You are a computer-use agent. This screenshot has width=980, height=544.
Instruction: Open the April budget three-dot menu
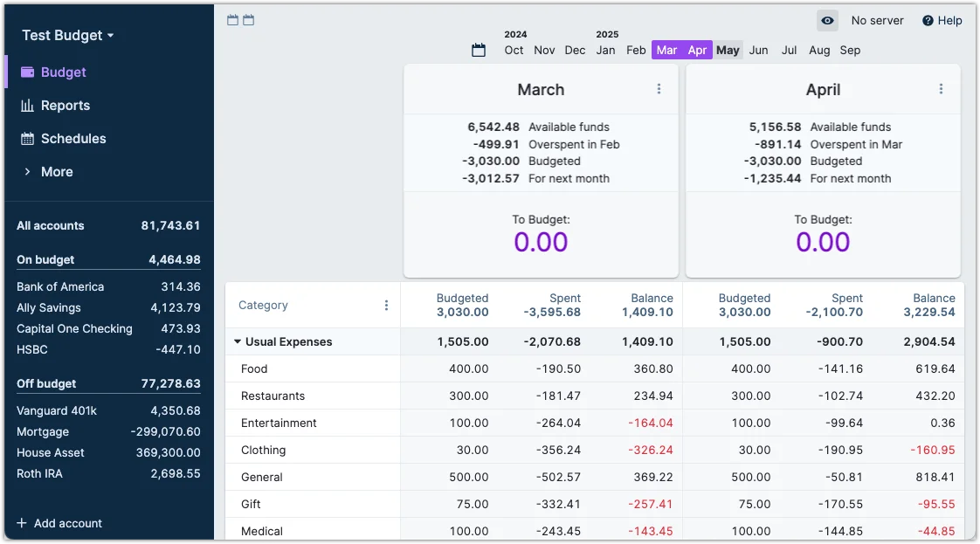[x=941, y=89]
